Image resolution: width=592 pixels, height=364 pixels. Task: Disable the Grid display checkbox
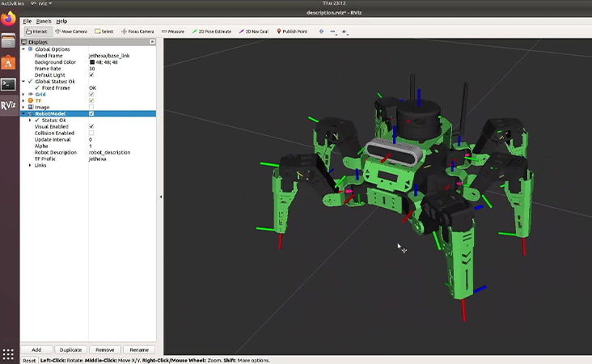pyautogui.click(x=91, y=94)
